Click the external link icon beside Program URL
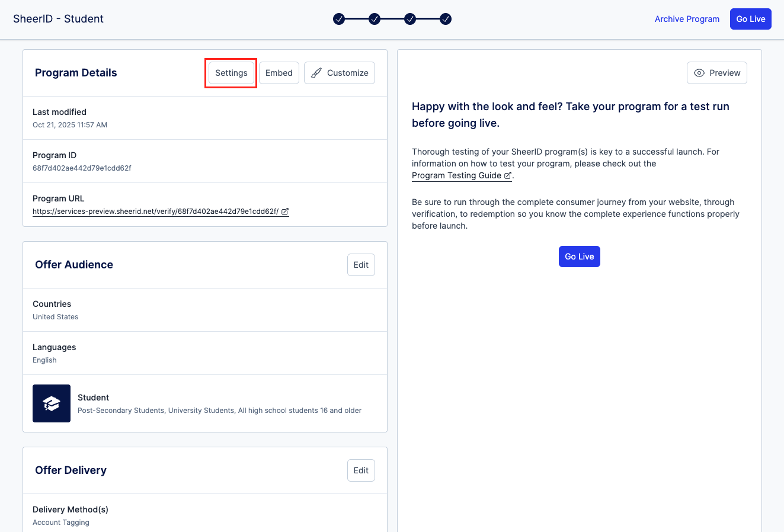Image resolution: width=784 pixels, height=532 pixels. click(x=285, y=211)
